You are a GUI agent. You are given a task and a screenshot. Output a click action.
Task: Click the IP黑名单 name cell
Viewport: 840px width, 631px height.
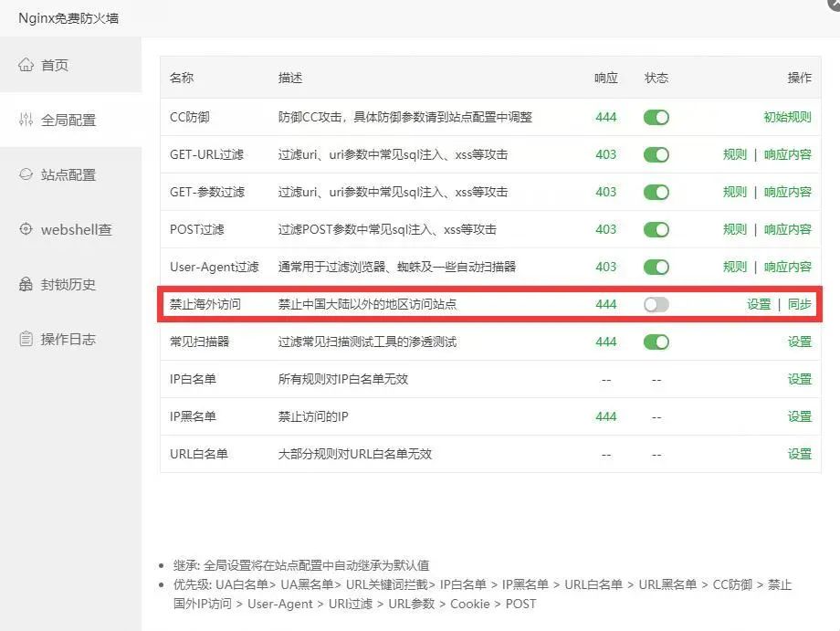(x=193, y=416)
